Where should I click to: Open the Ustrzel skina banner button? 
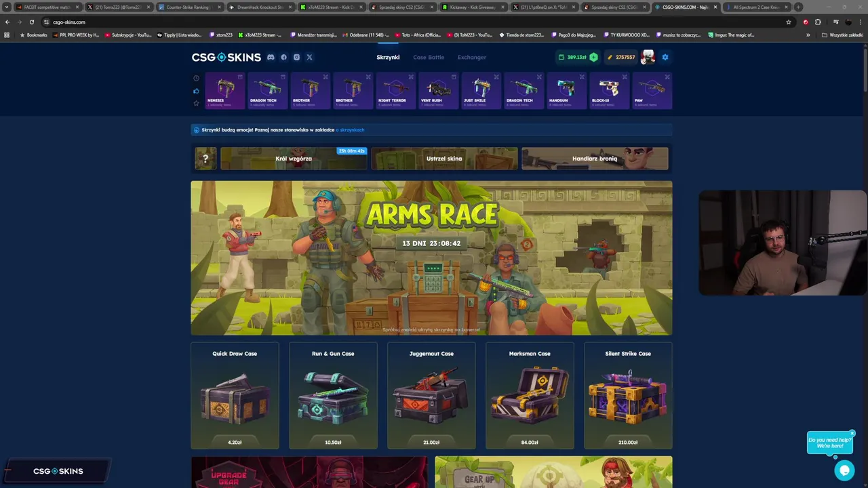coord(444,159)
